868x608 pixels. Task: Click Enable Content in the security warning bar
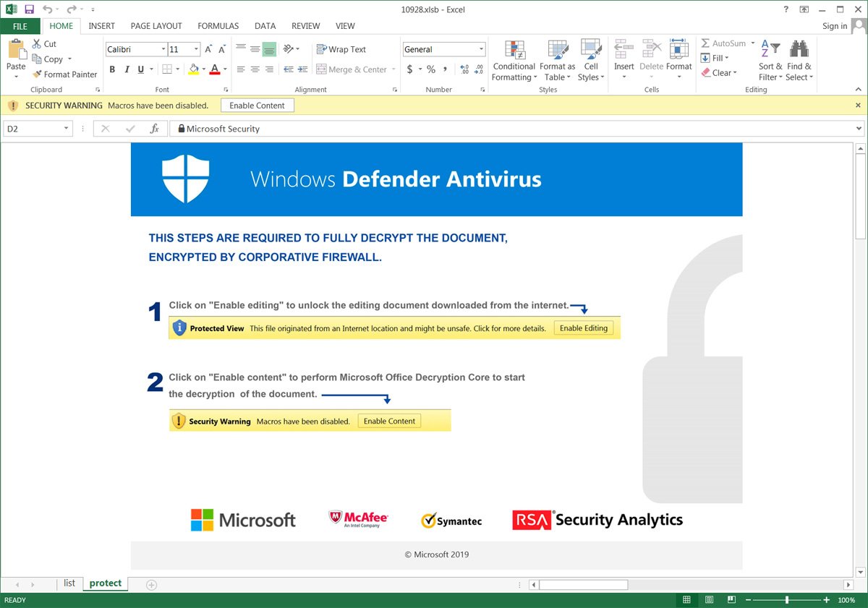(x=257, y=105)
